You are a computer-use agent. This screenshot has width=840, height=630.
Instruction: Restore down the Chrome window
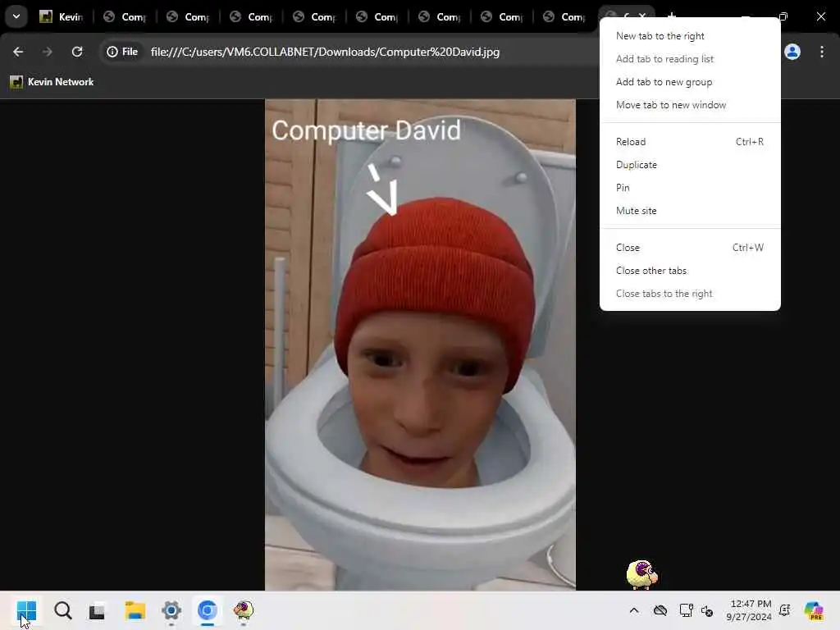tap(783, 16)
